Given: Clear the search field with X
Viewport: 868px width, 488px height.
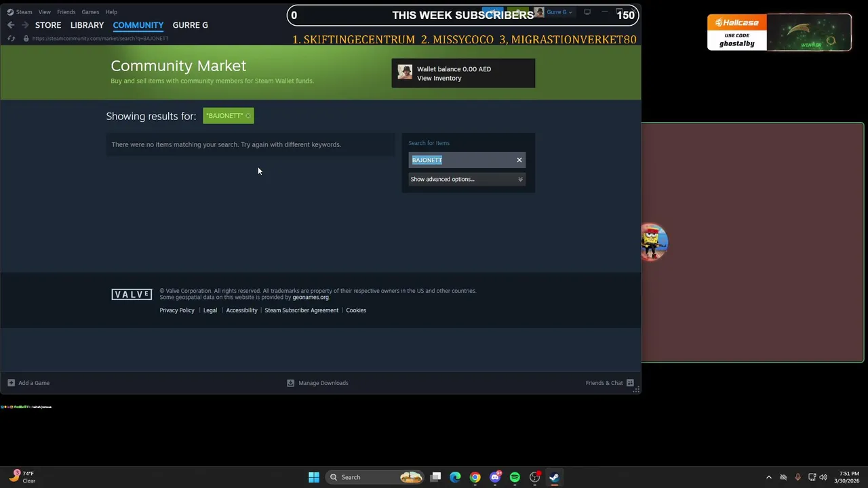Looking at the screenshot, I should click(x=519, y=160).
